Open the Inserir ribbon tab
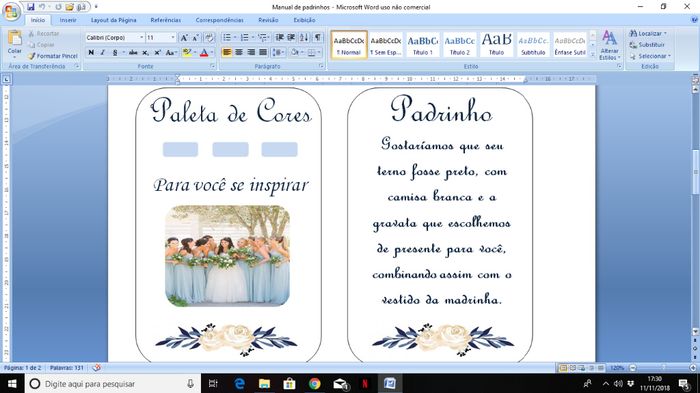Viewport: 700px width, 393px height. click(x=68, y=20)
